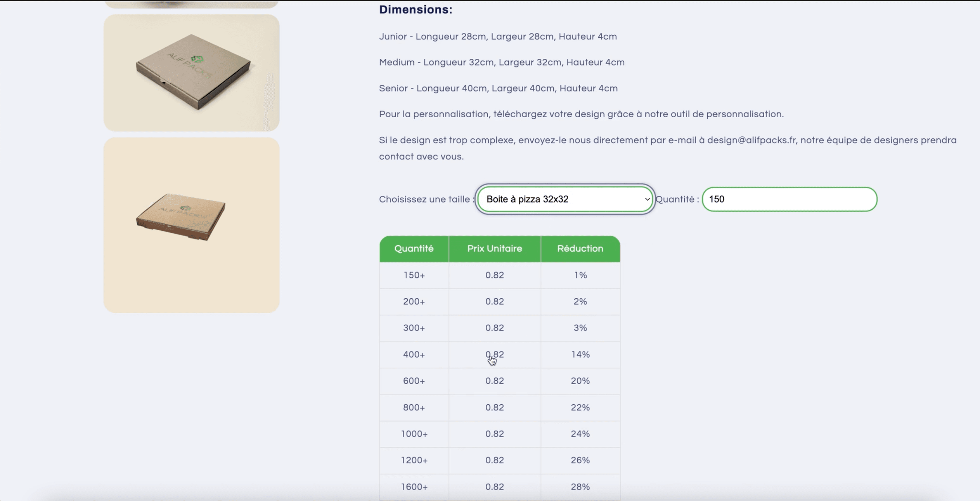980x501 pixels.
Task: Click the partially visible top product thumbnail
Action: point(191,4)
